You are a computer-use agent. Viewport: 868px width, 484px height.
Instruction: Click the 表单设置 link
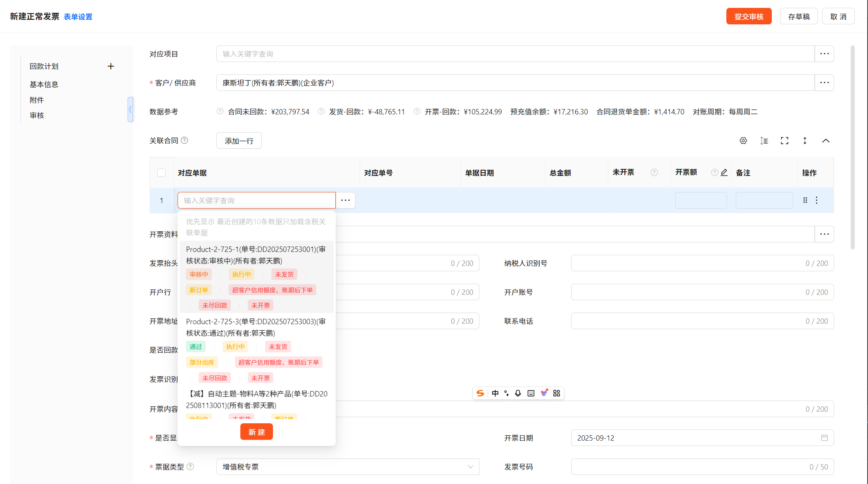78,17
